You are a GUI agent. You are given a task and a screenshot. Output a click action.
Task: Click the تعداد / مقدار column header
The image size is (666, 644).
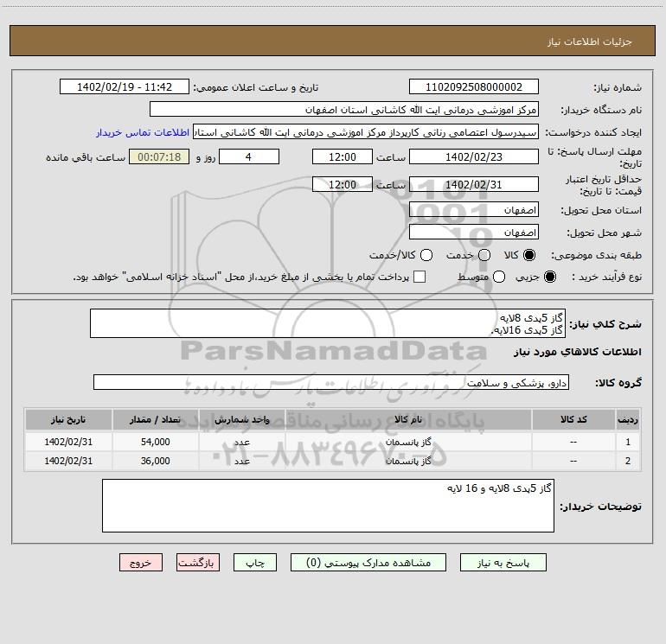[155, 419]
